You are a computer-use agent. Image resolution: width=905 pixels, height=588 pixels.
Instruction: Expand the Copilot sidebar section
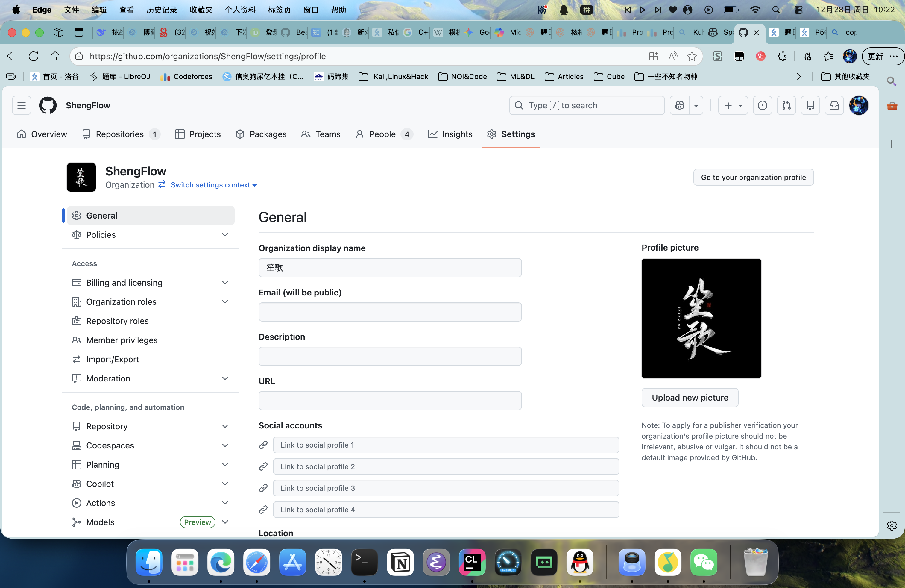[x=225, y=484]
